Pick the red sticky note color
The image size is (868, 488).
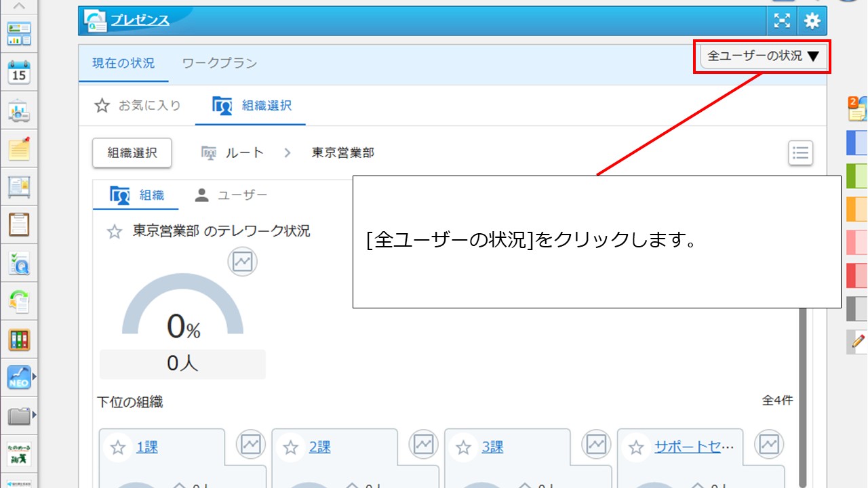pyautogui.click(x=857, y=276)
